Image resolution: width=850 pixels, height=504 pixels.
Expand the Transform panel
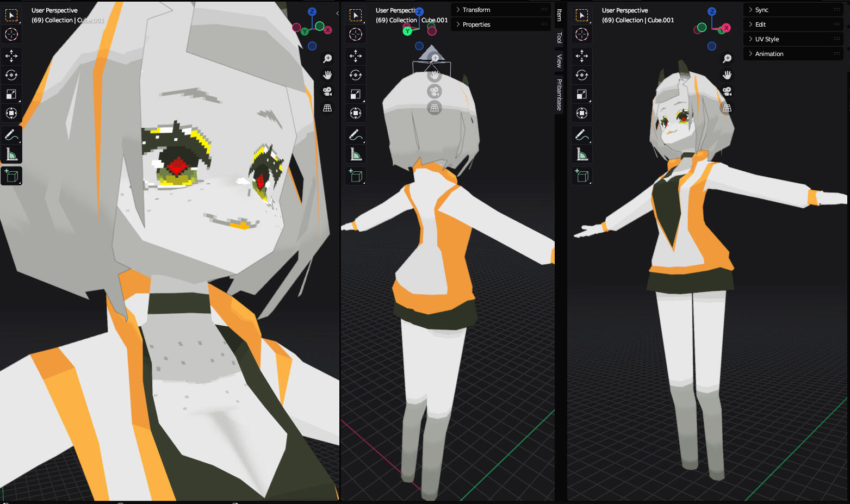476,10
